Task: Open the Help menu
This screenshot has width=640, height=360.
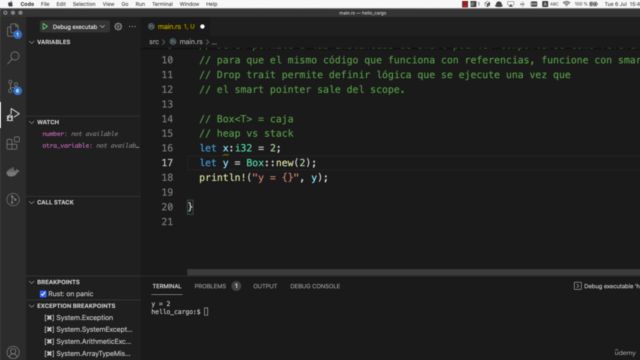Action: pos(211,4)
